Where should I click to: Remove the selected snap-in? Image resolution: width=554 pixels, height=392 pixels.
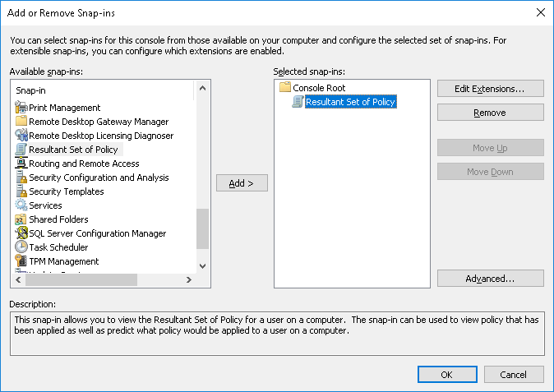pyautogui.click(x=490, y=113)
